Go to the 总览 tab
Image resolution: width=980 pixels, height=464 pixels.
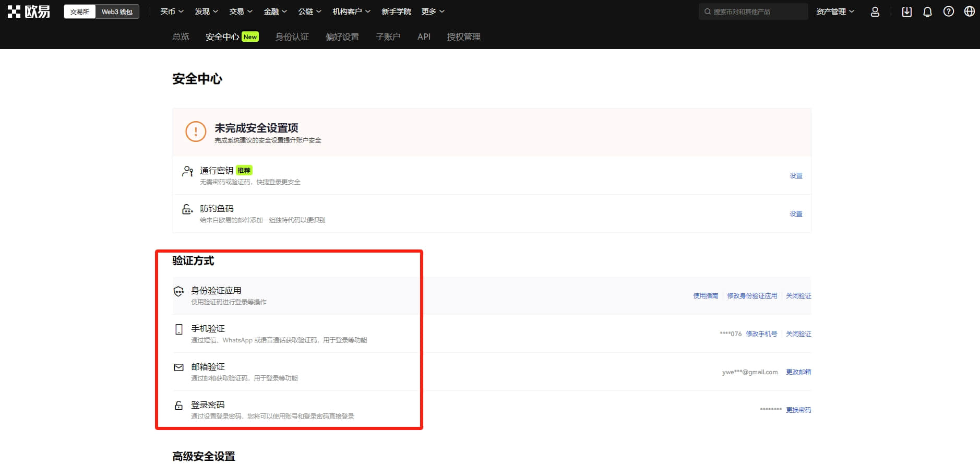click(181, 37)
